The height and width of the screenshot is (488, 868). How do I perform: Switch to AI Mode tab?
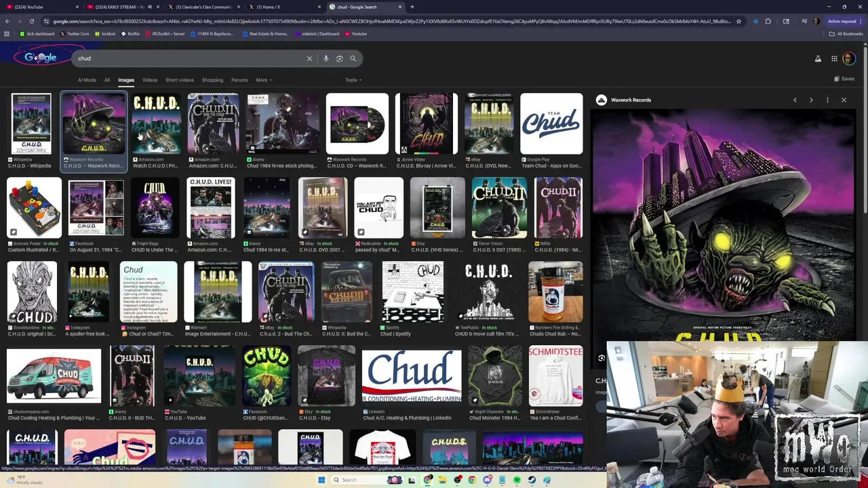87,80
